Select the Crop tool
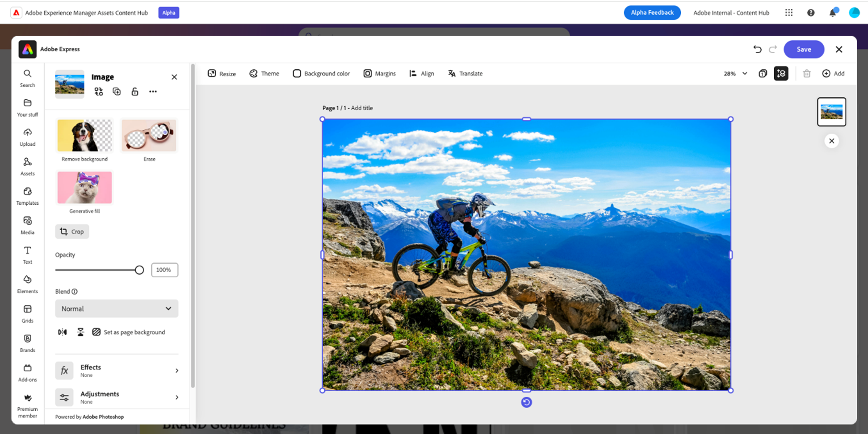This screenshot has height=434, width=868. (x=72, y=231)
